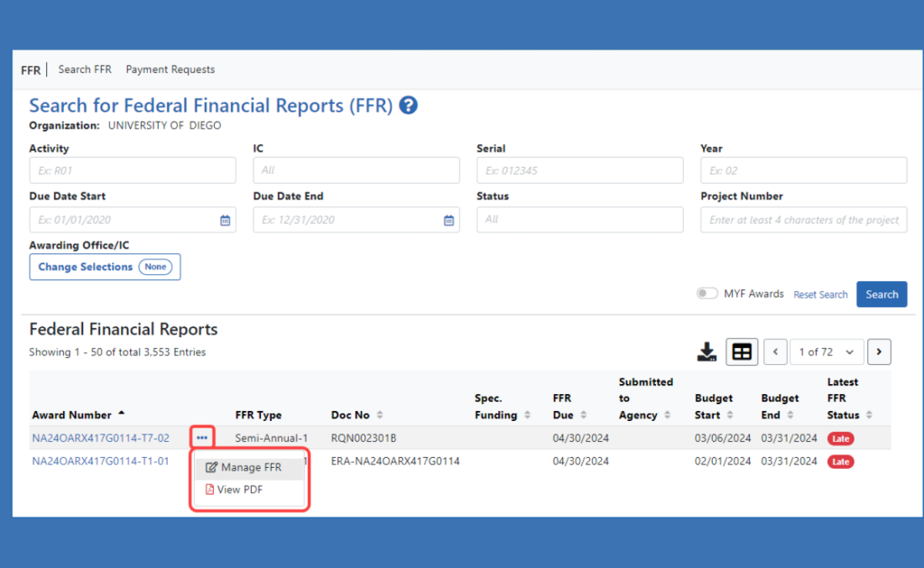The image size is (924, 568).
Task: Sort by the Award Number arrow
Action: pos(122,414)
